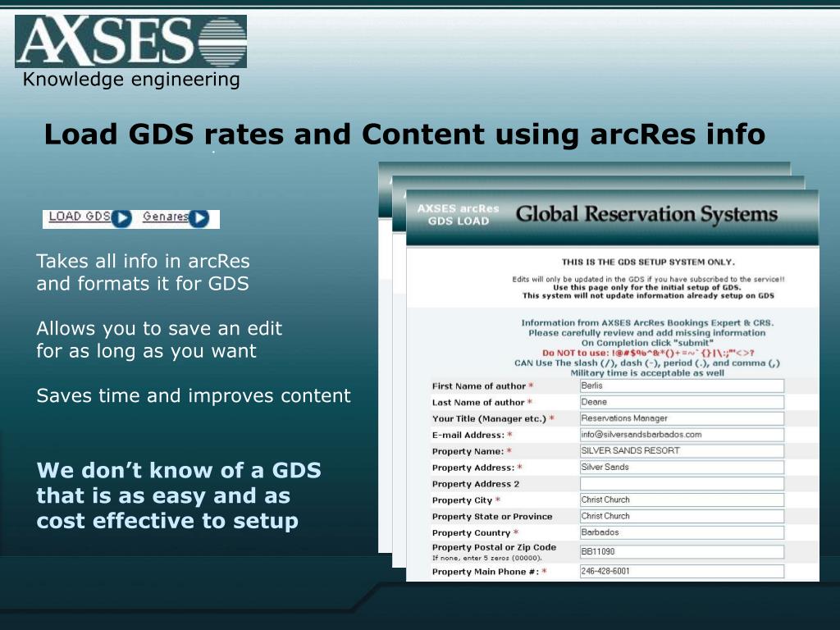Click the Last Name of author field
The width and height of the screenshot is (840, 630).
pyautogui.click(x=682, y=402)
